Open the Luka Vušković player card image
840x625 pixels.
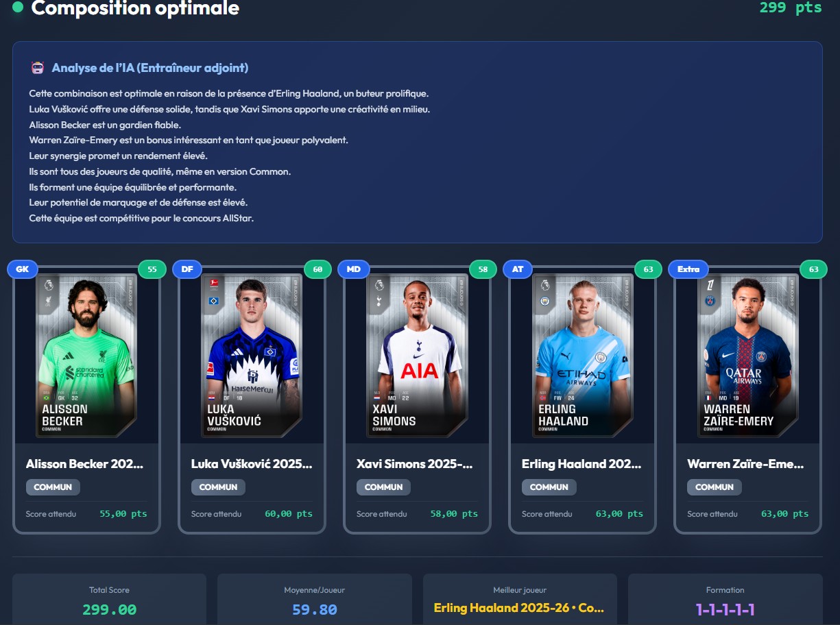point(252,356)
